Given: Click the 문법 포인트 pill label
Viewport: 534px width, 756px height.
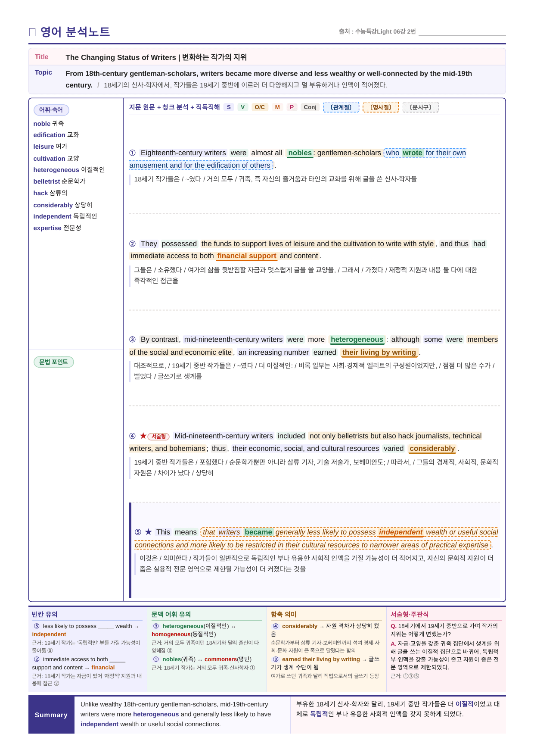Looking at the screenshot, I should 54,362.
